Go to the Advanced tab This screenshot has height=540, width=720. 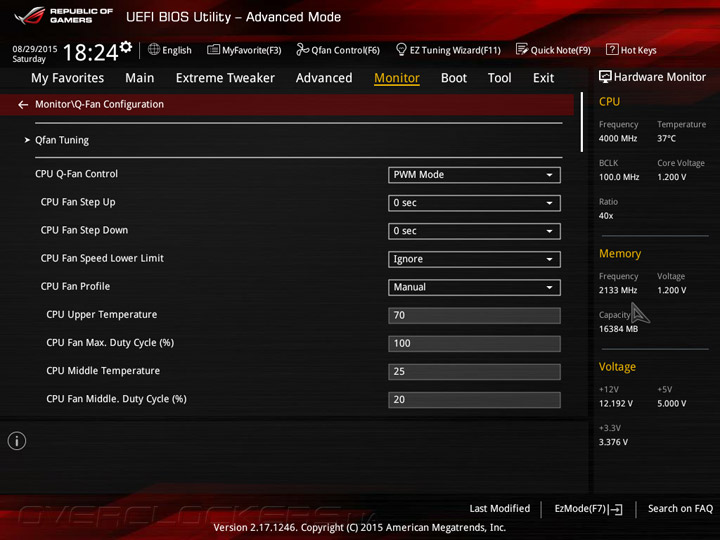324,78
